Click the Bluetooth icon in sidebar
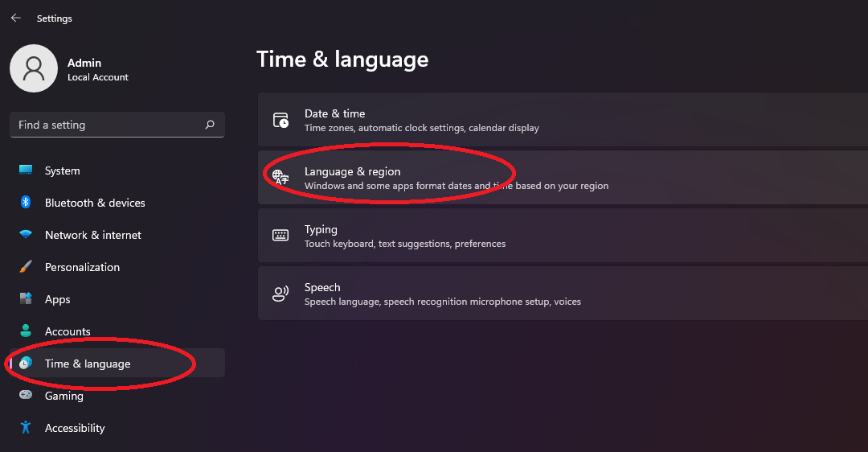This screenshot has height=452, width=868. point(26,202)
